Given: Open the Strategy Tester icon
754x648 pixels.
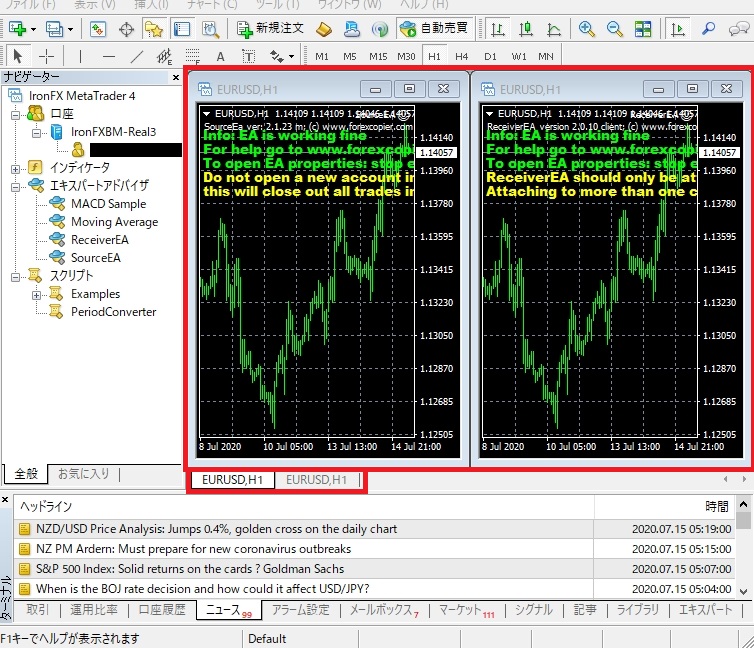Looking at the screenshot, I should point(210,29).
